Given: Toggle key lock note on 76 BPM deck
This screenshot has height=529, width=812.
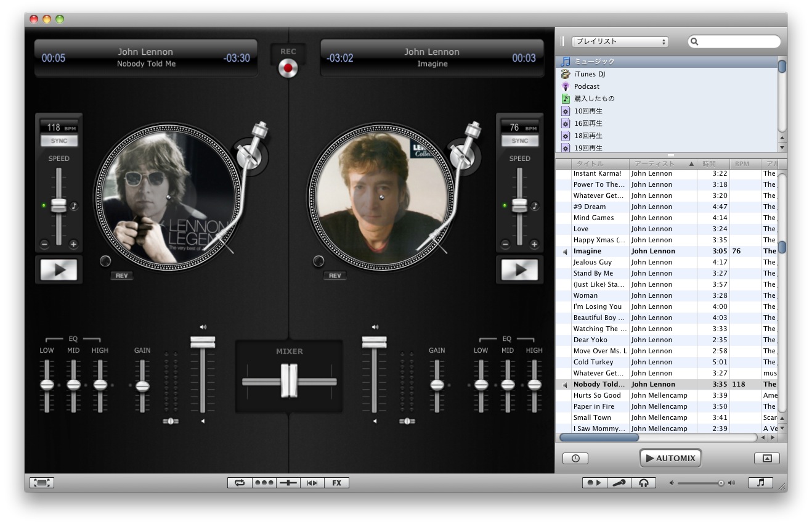Looking at the screenshot, I should coord(534,206).
